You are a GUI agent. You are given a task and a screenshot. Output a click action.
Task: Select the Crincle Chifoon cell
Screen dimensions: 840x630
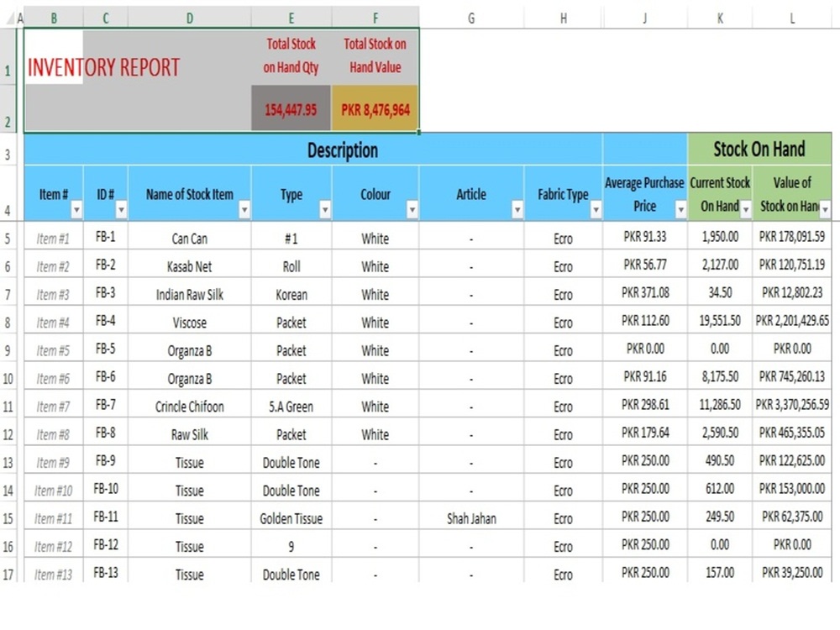(190, 404)
